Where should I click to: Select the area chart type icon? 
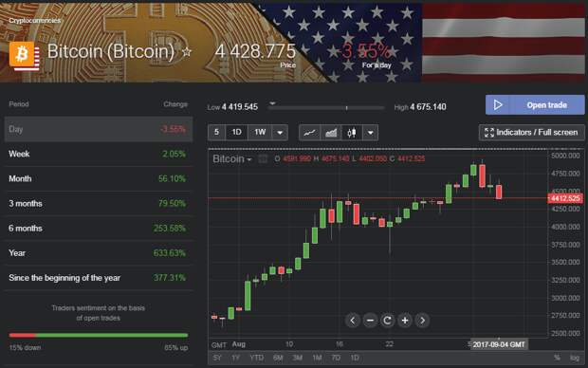pyautogui.click(x=331, y=133)
